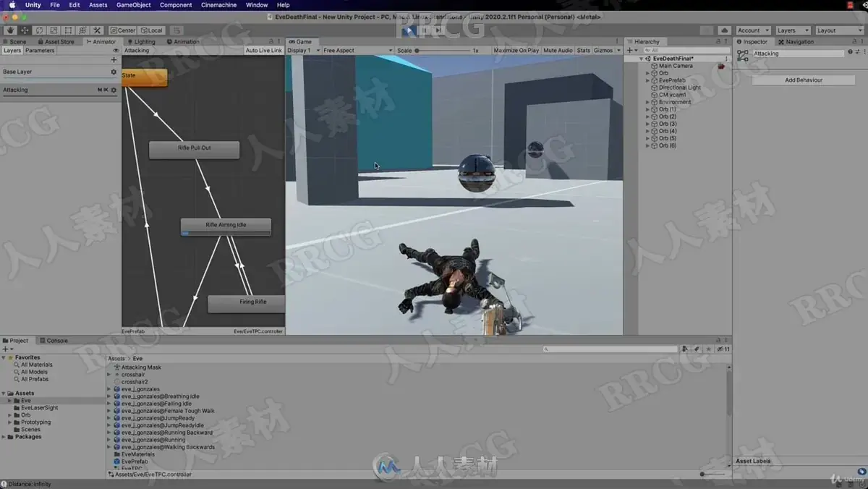868x489 pixels.
Task: Switch to the Scene tab
Action: point(14,42)
